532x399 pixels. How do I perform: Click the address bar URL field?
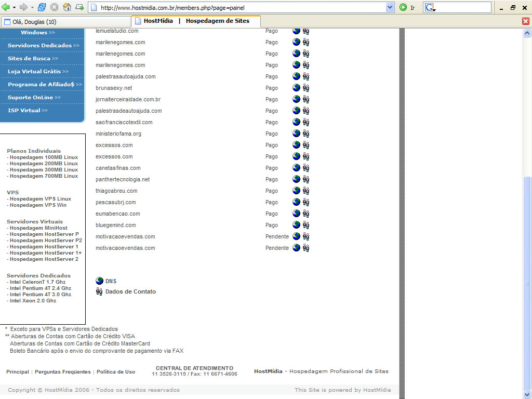point(237,7)
